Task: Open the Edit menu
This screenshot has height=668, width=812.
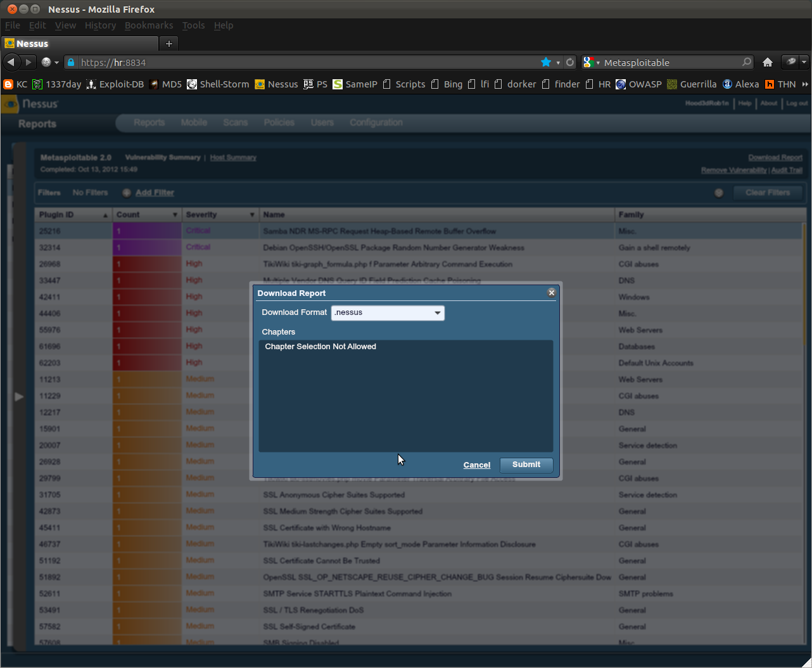Action: (37, 25)
